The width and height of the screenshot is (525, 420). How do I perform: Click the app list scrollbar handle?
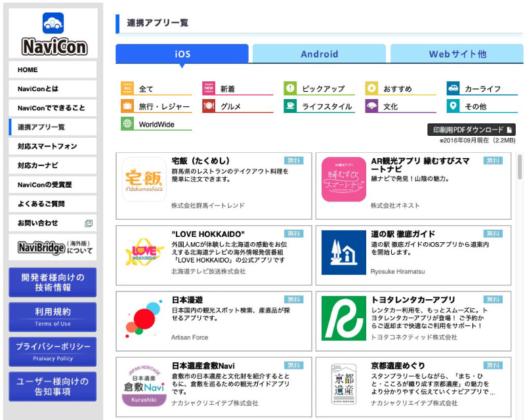[x=520, y=167]
